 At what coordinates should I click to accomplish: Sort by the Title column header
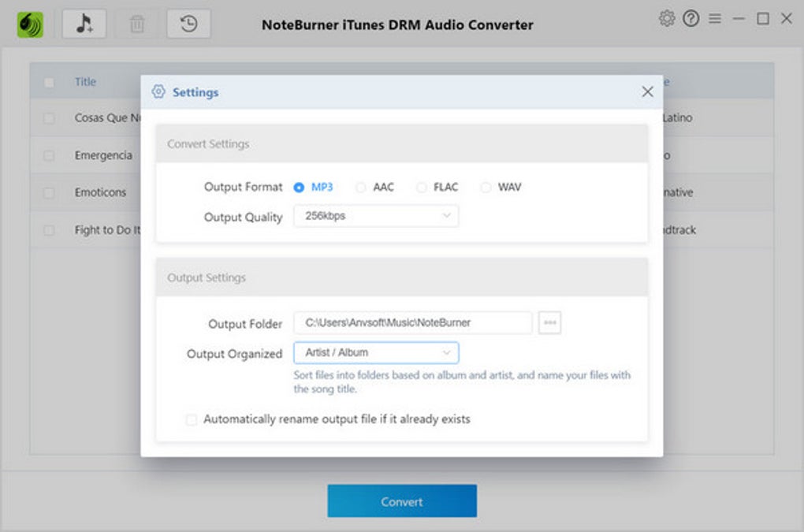(x=85, y=82)
